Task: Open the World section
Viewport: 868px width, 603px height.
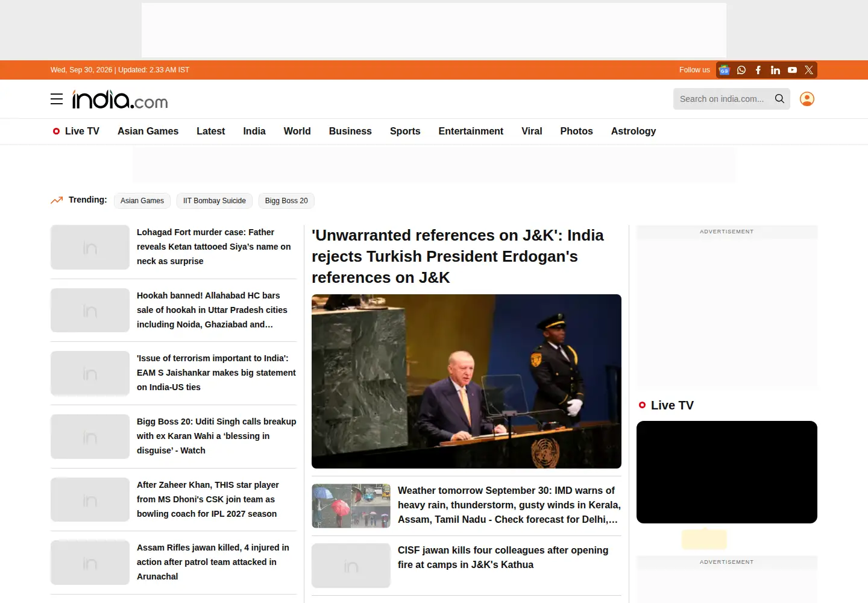Action: [x=297, y=131]
